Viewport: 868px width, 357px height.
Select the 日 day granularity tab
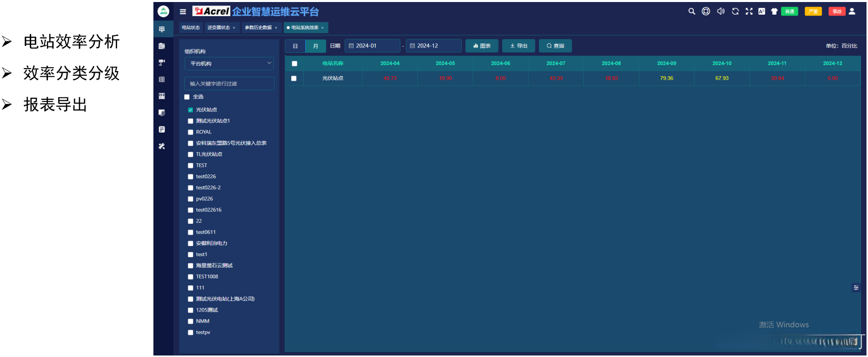coord(295,46)
